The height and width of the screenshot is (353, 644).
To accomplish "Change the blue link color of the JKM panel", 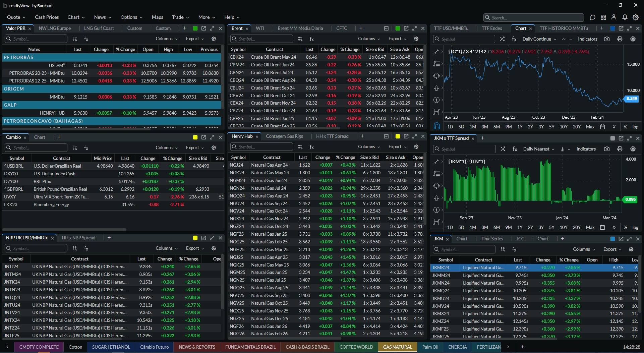I will coord(612,239).
